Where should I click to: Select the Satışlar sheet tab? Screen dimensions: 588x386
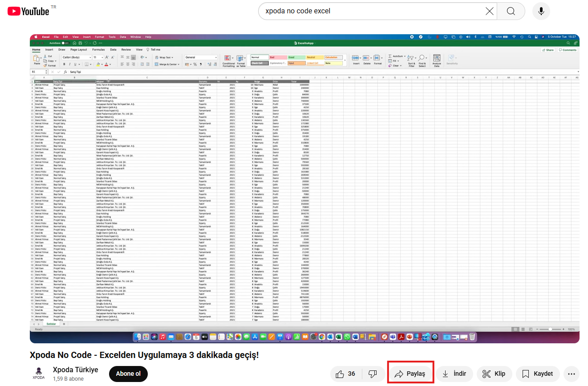51,324
